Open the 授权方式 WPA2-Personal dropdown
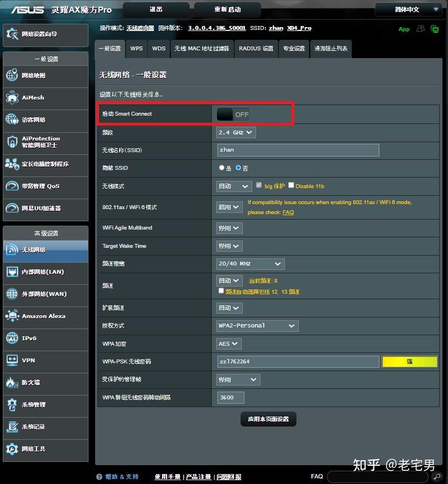Screen dimensions: 448x484 point(257,326)
